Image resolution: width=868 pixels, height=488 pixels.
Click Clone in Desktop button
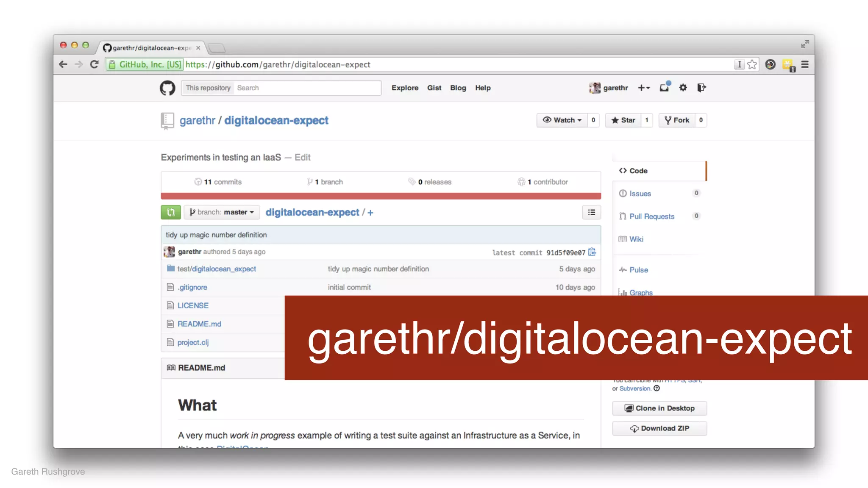659,408
